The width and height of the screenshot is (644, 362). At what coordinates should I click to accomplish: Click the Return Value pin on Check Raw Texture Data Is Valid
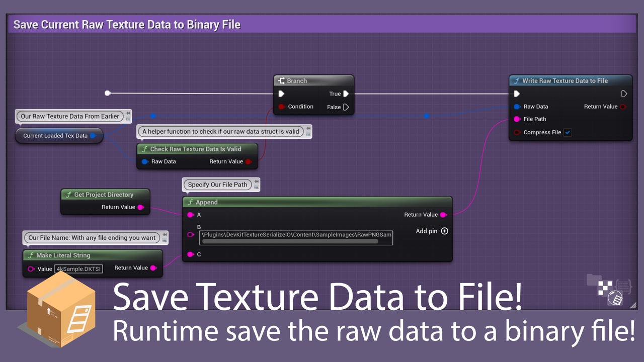248,161
